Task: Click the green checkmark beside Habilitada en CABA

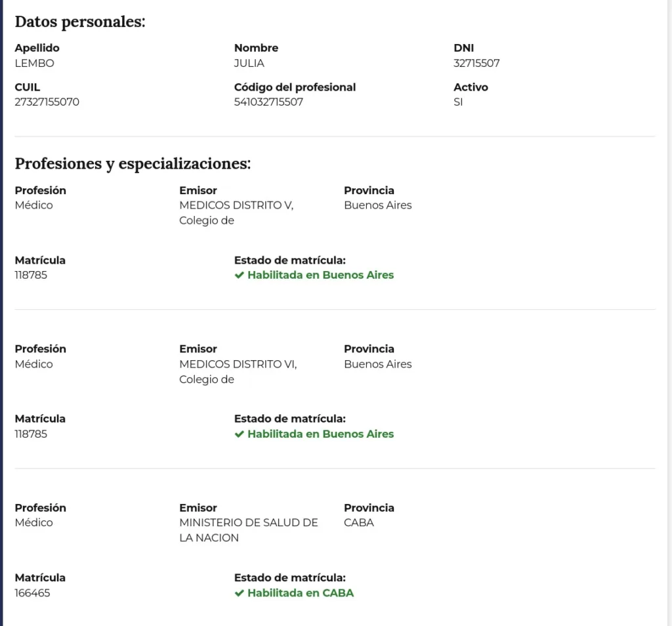Action: click(x=239, y=593)
